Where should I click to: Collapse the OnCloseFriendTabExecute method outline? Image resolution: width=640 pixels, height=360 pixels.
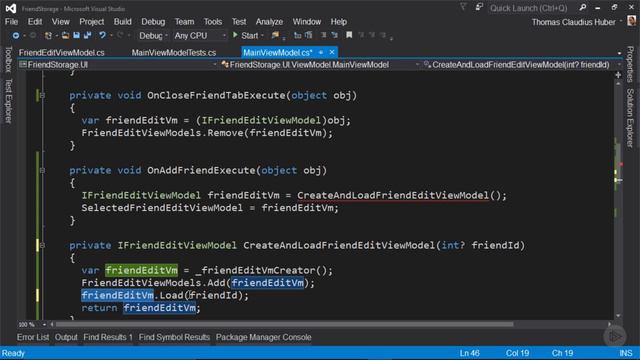tap(42, 96)
